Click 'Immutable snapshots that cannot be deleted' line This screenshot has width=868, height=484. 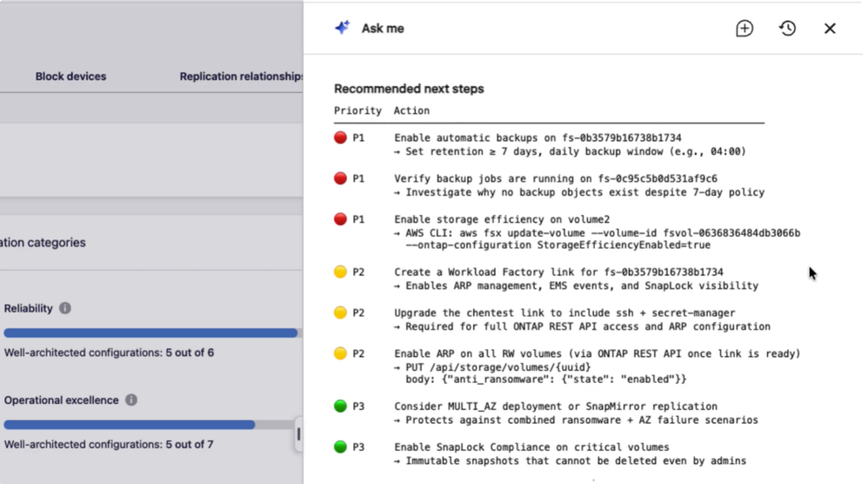coord(571,460)
